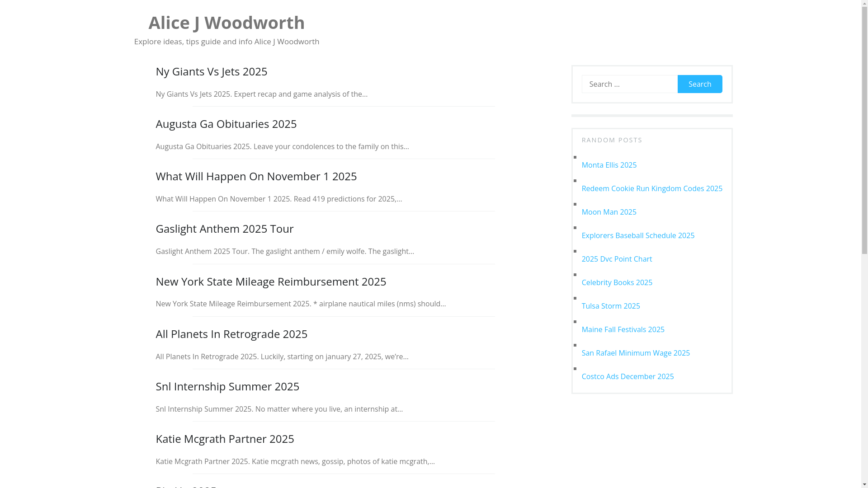Open the Alice J Woodworth site title

pos(226,23)
